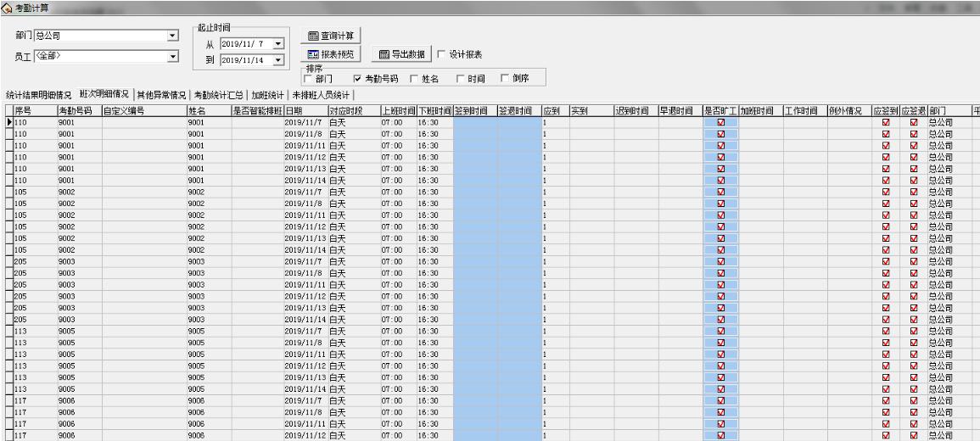Click the 考勤号码 column header
The image size is (980, 441).
(x=79, y=110)
